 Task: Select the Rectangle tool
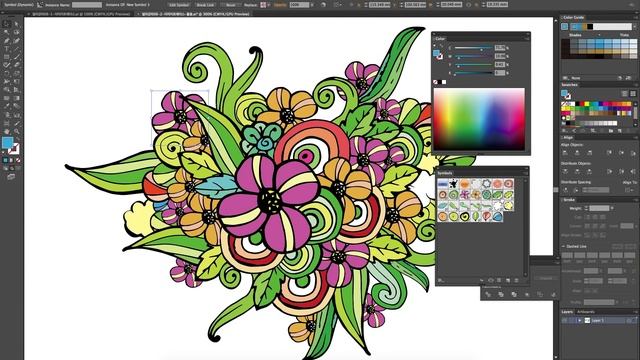[x=7, y=57]
